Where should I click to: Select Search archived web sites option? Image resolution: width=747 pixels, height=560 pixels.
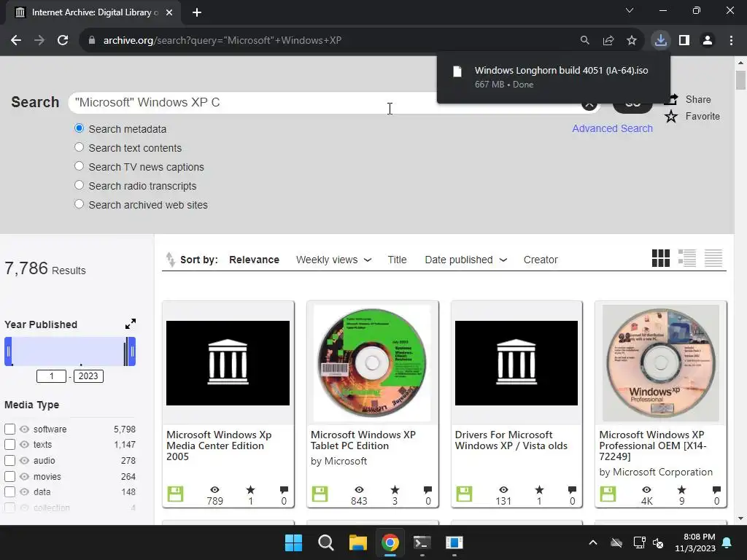coord(79,205)
